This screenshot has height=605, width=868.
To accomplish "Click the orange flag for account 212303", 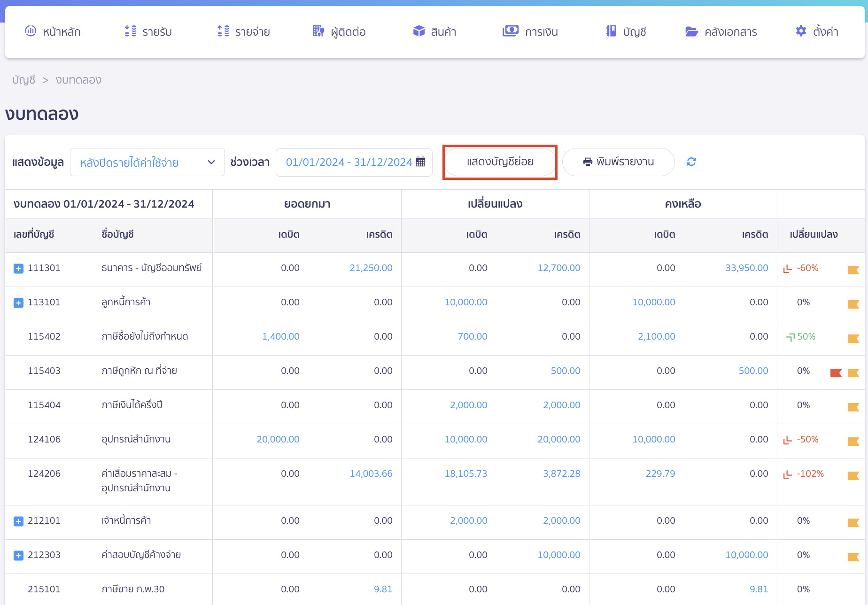I will pos(853,557).
